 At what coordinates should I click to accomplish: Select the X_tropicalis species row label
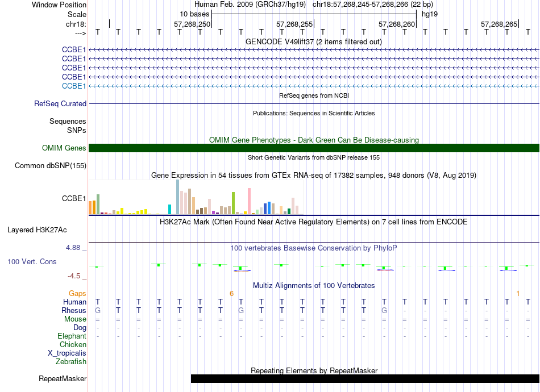click(x=67, y=353)
